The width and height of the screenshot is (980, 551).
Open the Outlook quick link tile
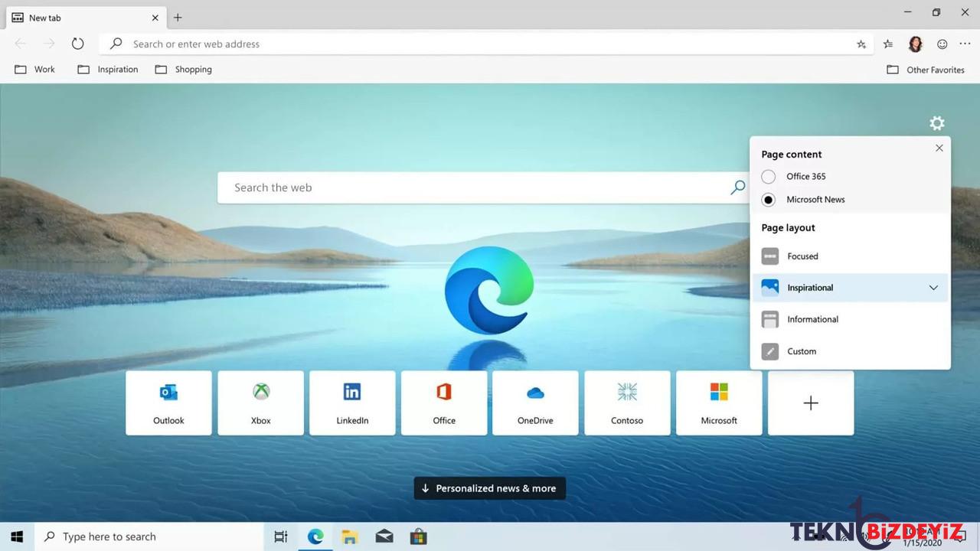(x=168, y=403)
